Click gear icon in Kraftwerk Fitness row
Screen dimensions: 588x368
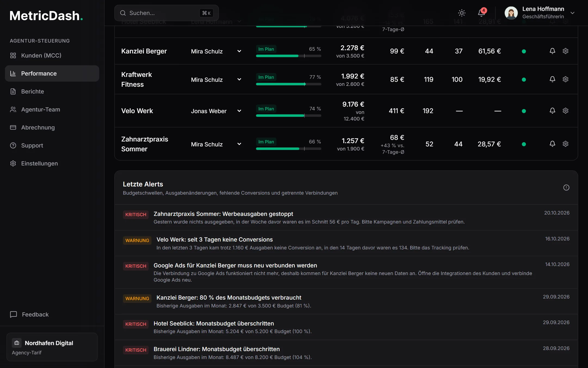point(565,79)
